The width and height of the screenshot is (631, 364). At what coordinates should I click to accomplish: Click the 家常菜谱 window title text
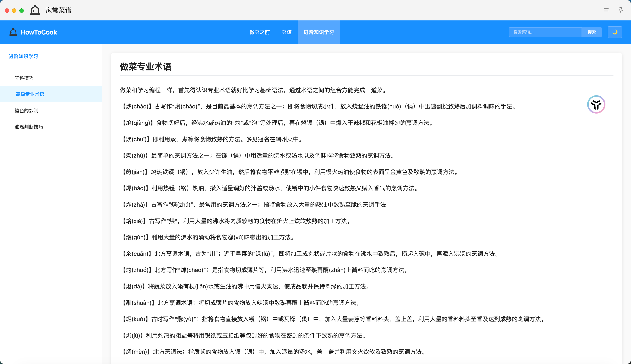[58, 10]
